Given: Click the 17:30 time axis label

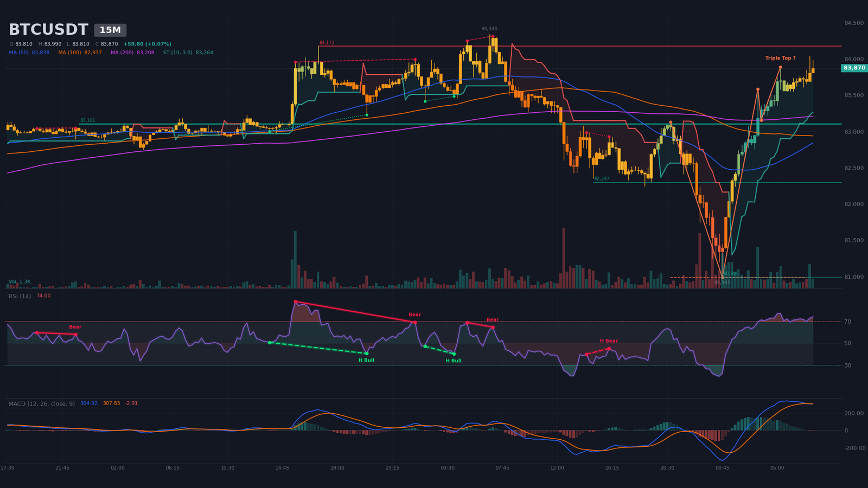Looking at the screenshot, I should coord(8,468).
